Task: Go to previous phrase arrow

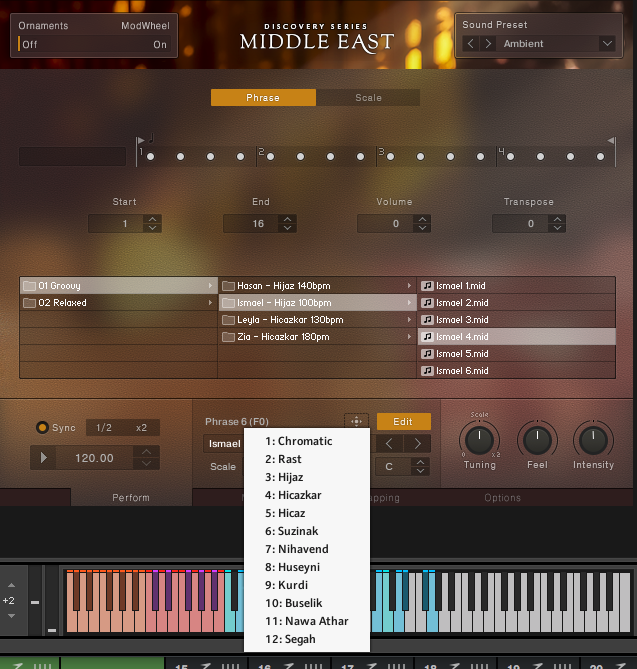Action: (x=389, y=444)
